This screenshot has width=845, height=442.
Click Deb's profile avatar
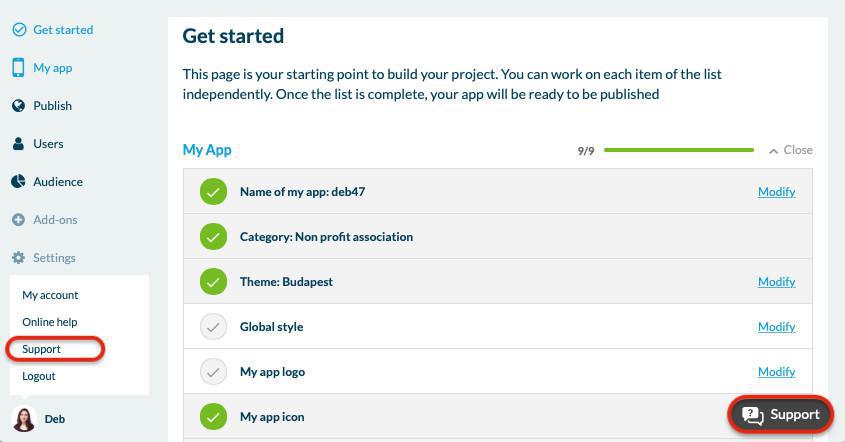(x=23, y=419)
